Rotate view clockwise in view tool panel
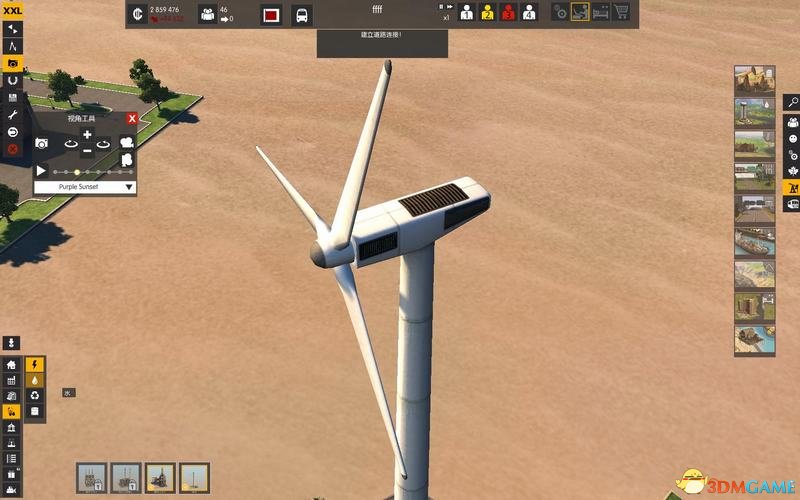The image size is (800, 500). coord(104,144)
